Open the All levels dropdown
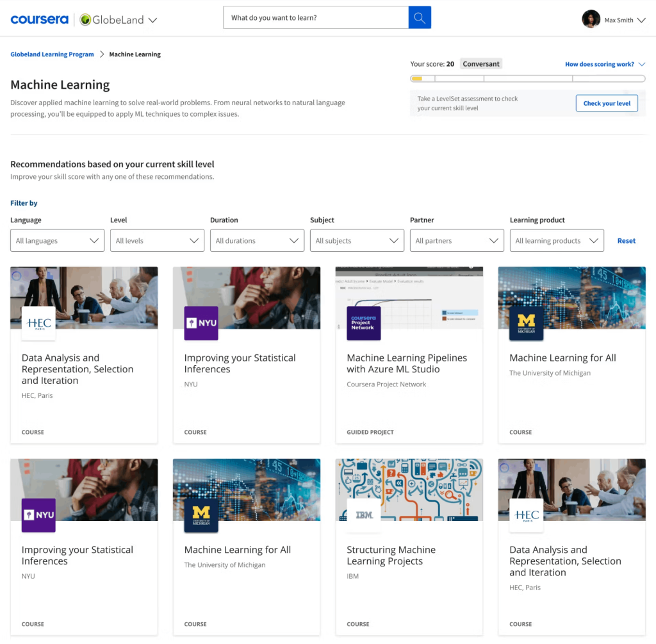This screenshot has height=644, width=656. tap(158, 240)
